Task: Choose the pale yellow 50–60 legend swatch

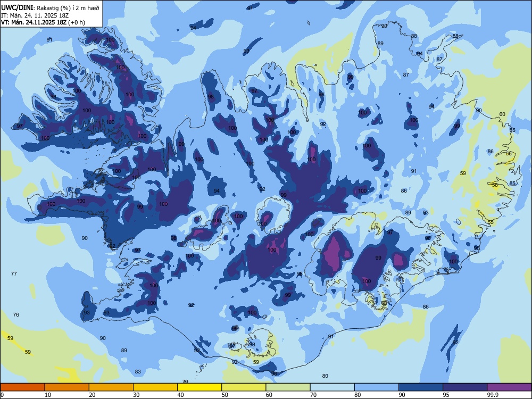Action: click(244, 387)
